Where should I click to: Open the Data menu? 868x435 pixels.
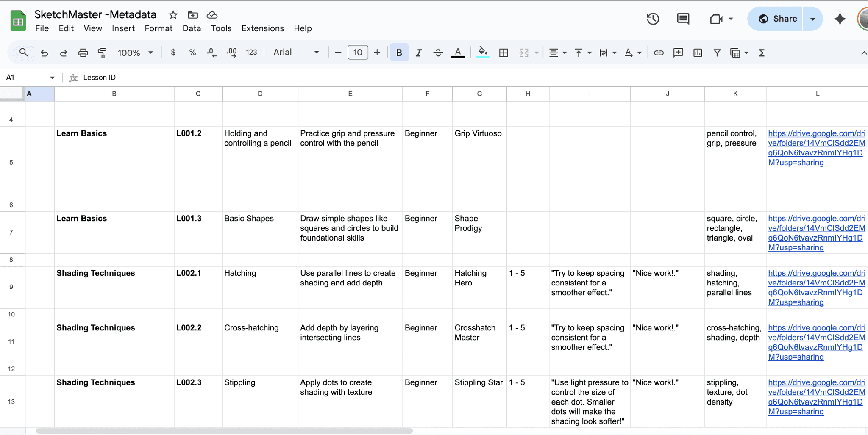tap(192, 28)
